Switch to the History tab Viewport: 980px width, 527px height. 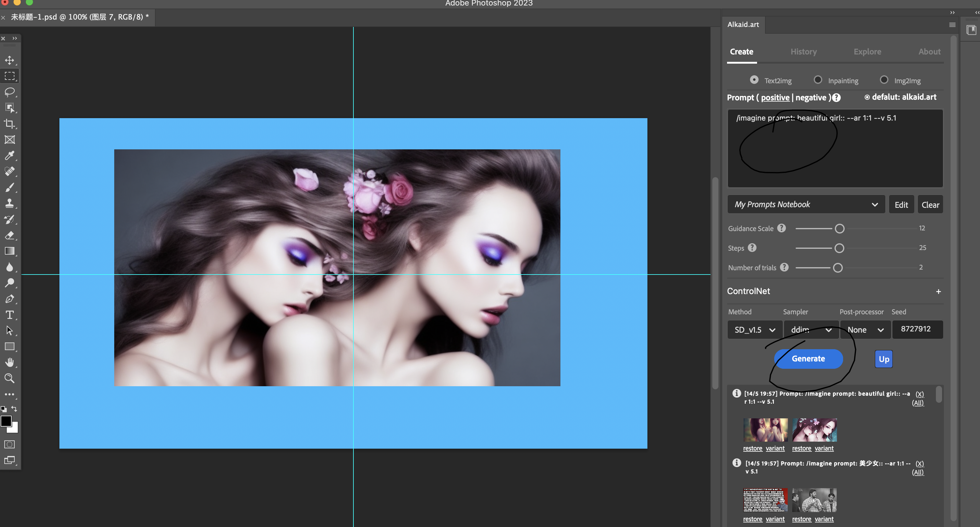804,52
